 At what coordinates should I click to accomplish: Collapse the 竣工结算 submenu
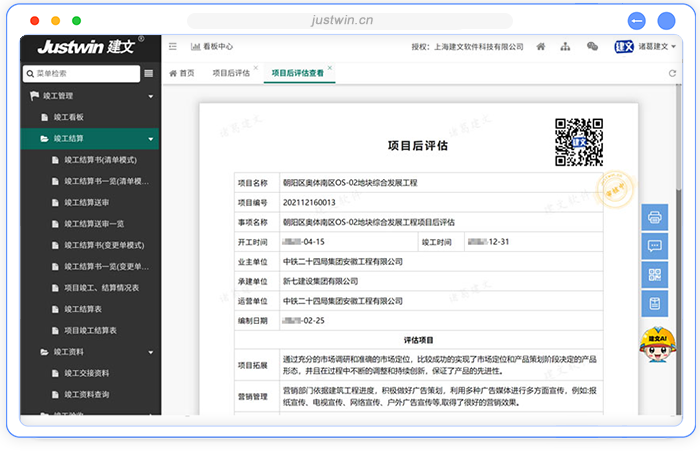(x=151, y=139)
